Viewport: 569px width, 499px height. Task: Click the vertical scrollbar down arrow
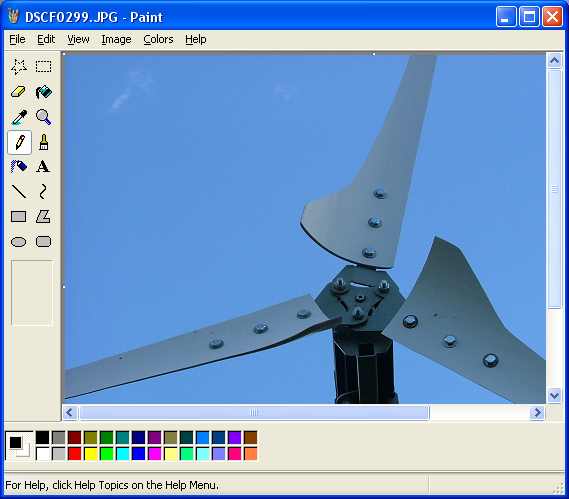[x=554, y=395]
